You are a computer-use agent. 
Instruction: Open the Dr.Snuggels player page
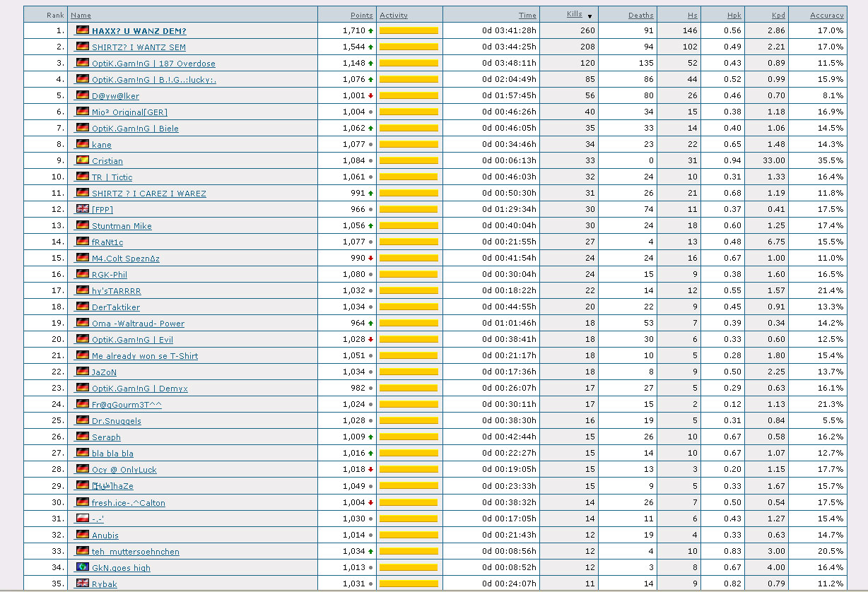click(116, 421)
